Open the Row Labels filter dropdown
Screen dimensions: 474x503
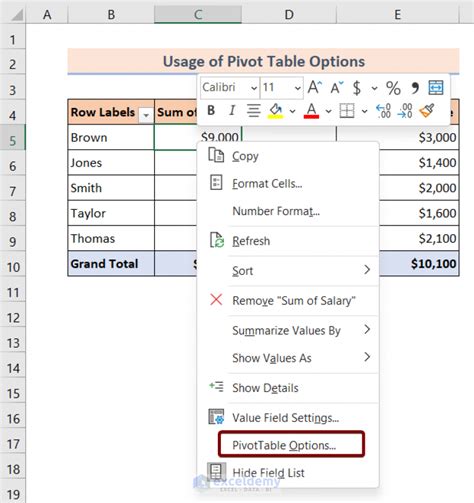pyautogui.click(x=146, y=115)
